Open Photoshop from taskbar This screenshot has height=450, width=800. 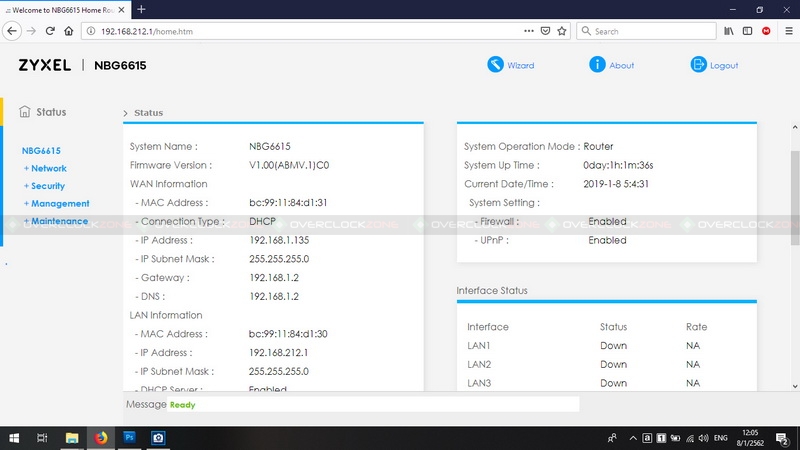point(130,438)
